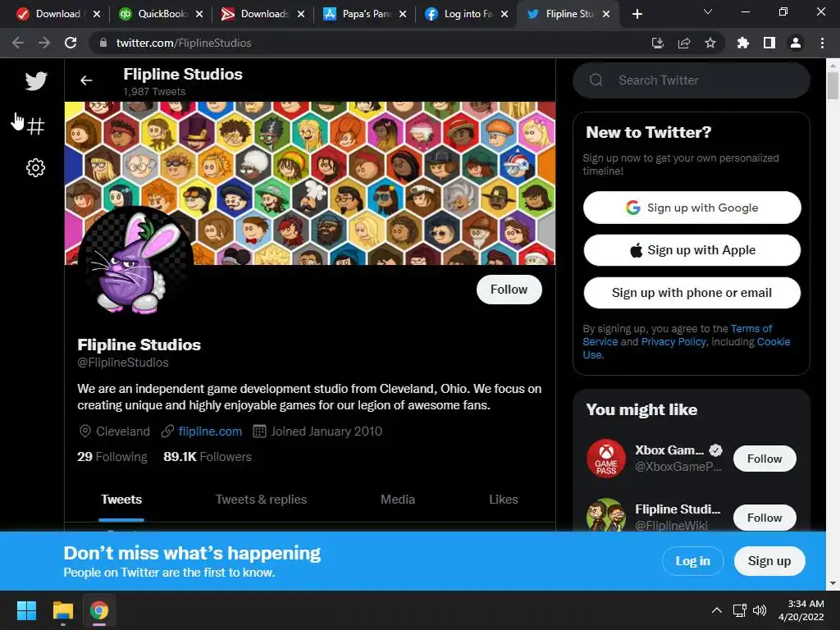Viewport: 840px width, 630px height.
Task: Follow Xbox Game Pass account
Action: pyautogui.click(x=765, y=459)
